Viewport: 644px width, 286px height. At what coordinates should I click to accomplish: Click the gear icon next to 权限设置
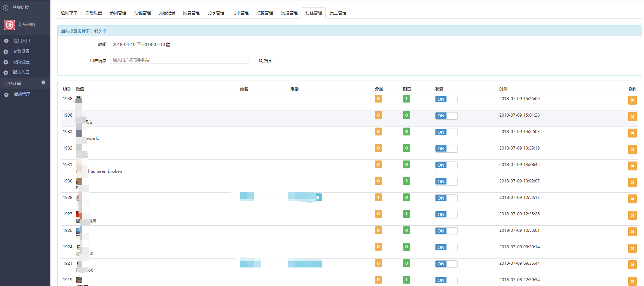coord(6,62)
